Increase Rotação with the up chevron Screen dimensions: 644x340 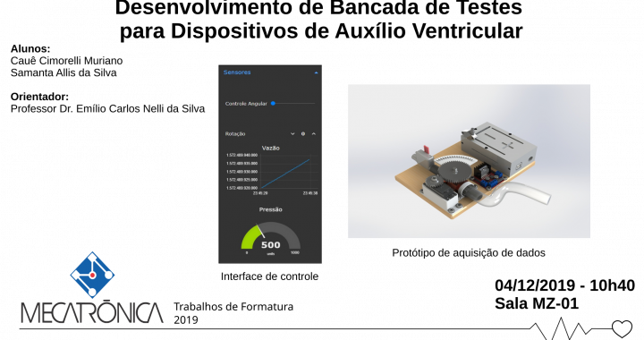[x=314, y=134]
